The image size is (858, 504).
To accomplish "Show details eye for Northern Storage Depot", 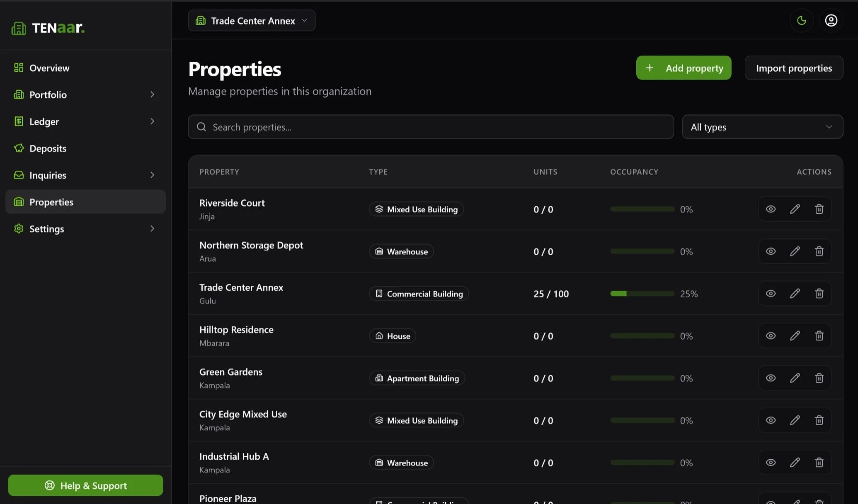I will click(771, 251).
